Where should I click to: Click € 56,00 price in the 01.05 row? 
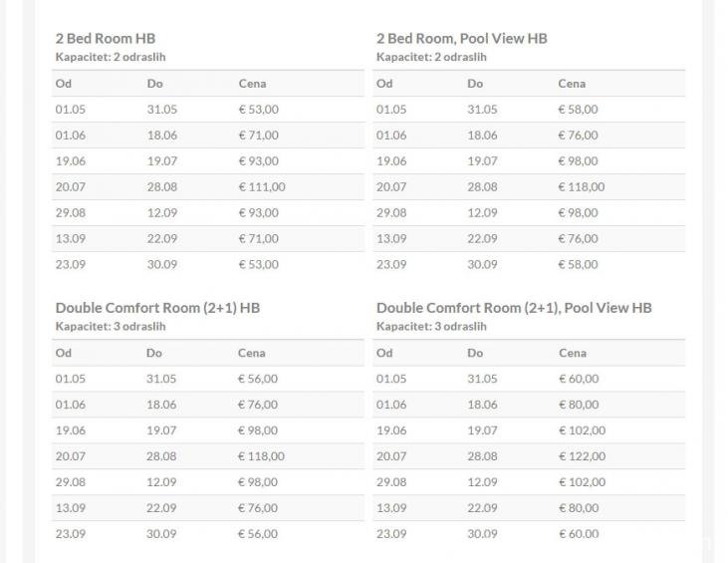258,379
